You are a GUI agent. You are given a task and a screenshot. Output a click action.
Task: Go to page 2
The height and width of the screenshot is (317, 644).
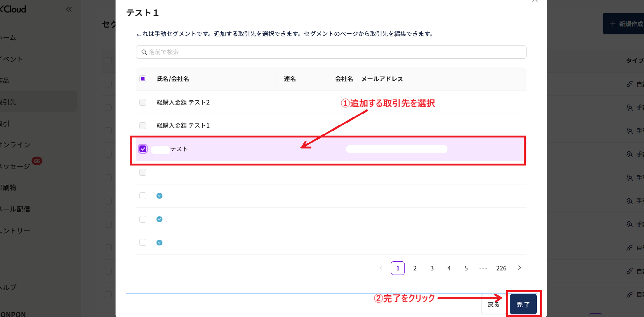tap(415, 268)
